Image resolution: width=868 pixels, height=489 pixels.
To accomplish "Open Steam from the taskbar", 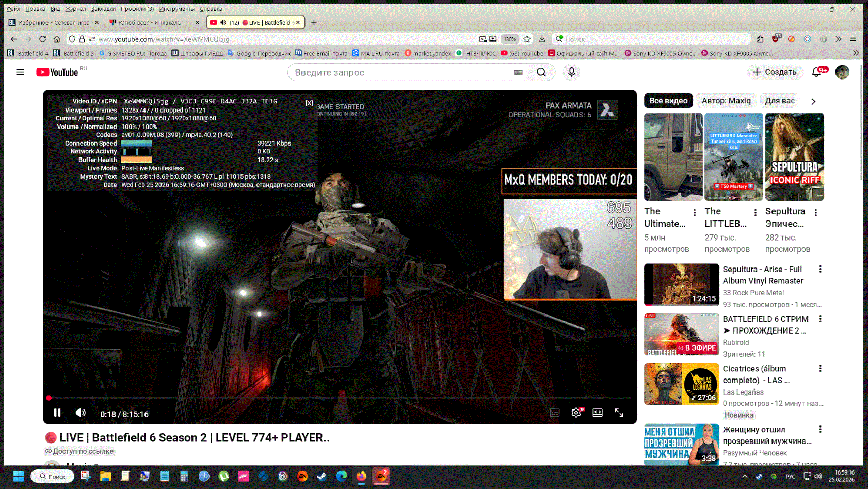I will tap(322, 476).
